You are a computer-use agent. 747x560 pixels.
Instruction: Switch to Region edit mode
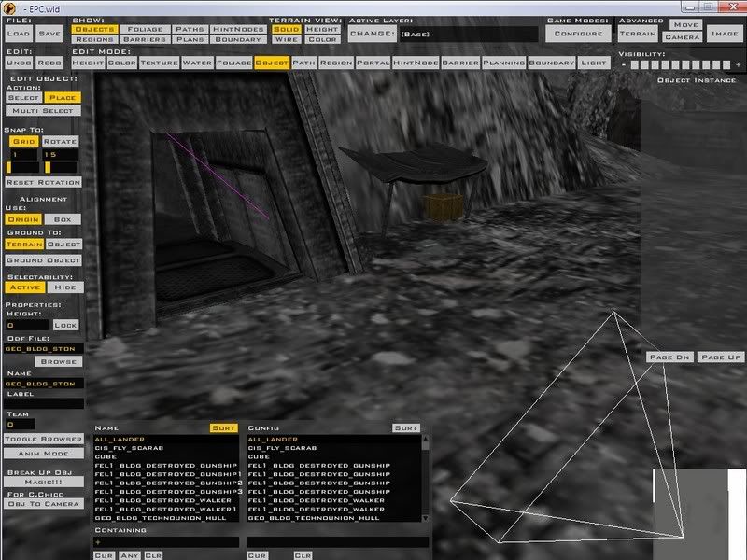pos(336,63)
